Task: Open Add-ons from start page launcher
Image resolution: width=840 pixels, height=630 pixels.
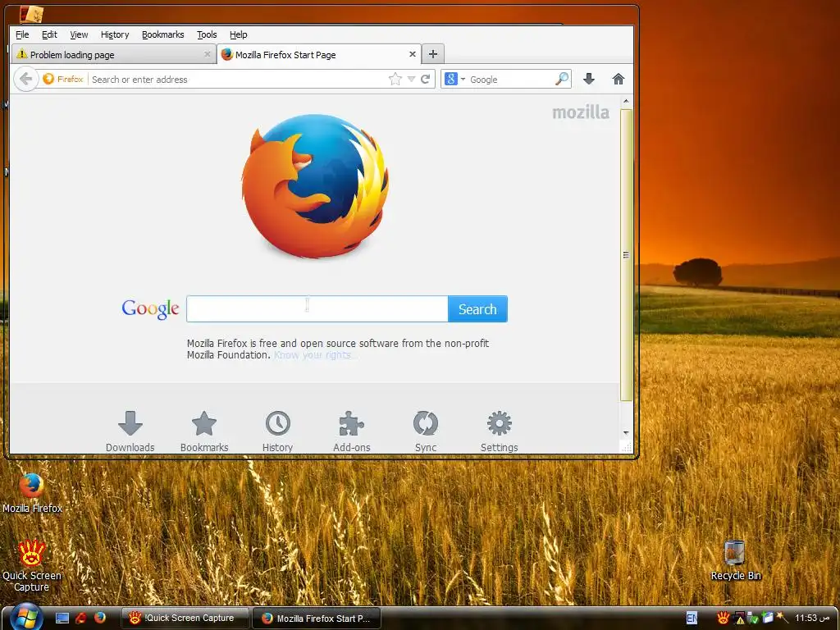Action: coord(351,431)
